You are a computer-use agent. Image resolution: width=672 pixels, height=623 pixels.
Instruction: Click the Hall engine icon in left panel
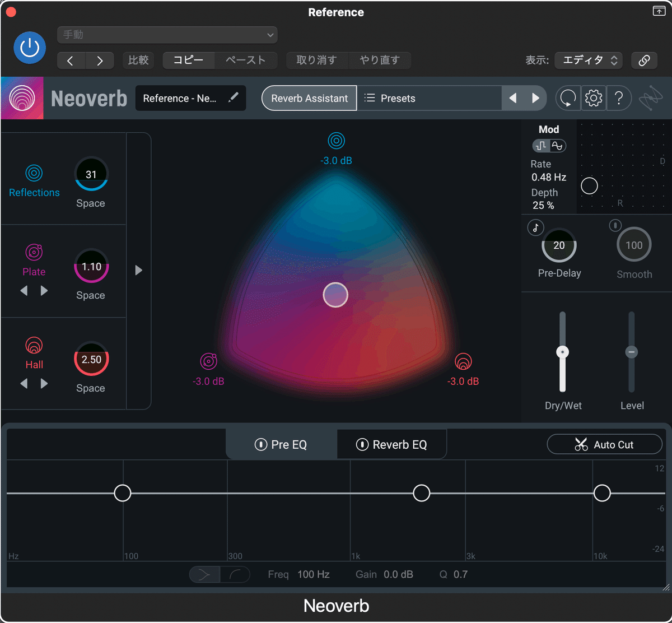click(x=34, y=345)
